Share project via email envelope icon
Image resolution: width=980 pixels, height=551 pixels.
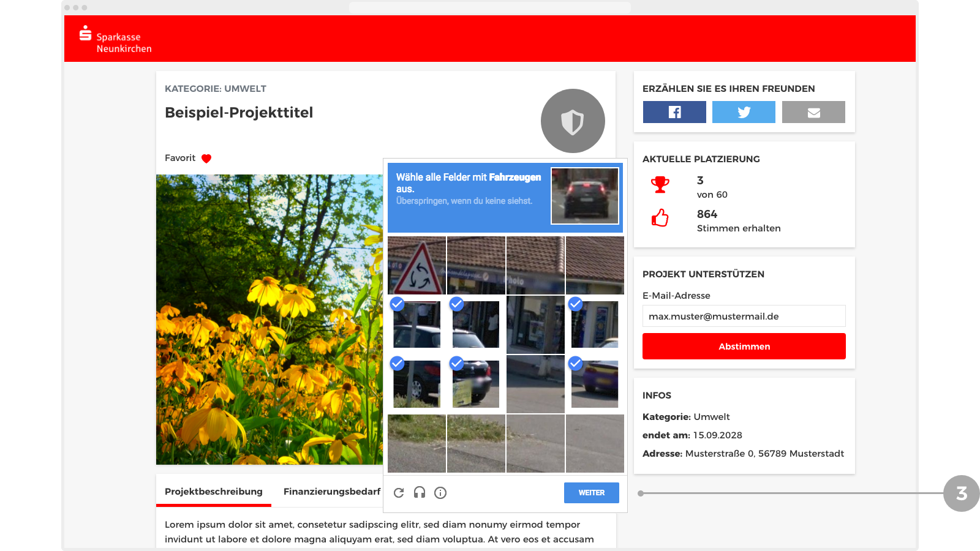click(813, 112)
